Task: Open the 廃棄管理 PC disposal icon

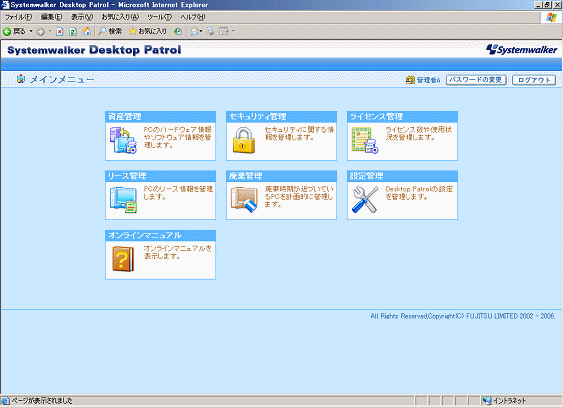Action: [244, 200]
